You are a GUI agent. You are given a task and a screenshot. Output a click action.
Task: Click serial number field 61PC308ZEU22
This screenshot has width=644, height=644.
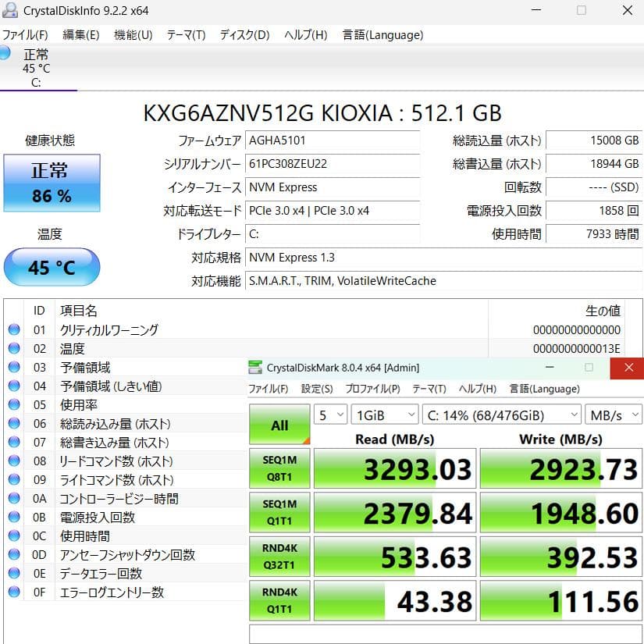(333, 164)
